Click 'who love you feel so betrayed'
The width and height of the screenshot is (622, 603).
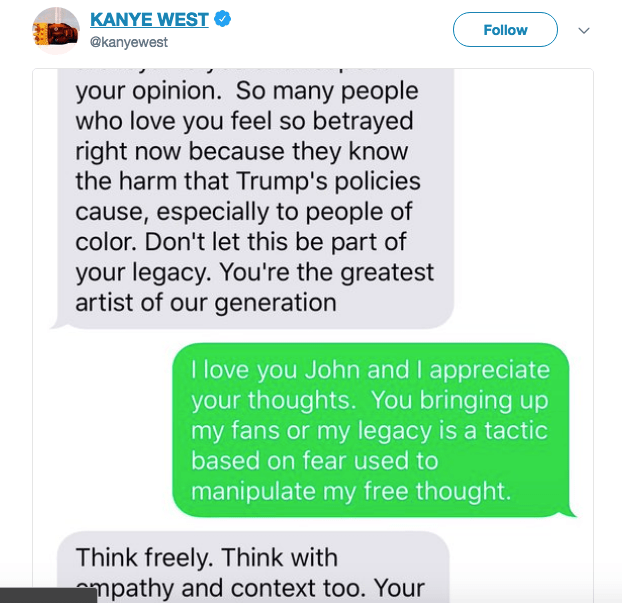coord(244,121)
